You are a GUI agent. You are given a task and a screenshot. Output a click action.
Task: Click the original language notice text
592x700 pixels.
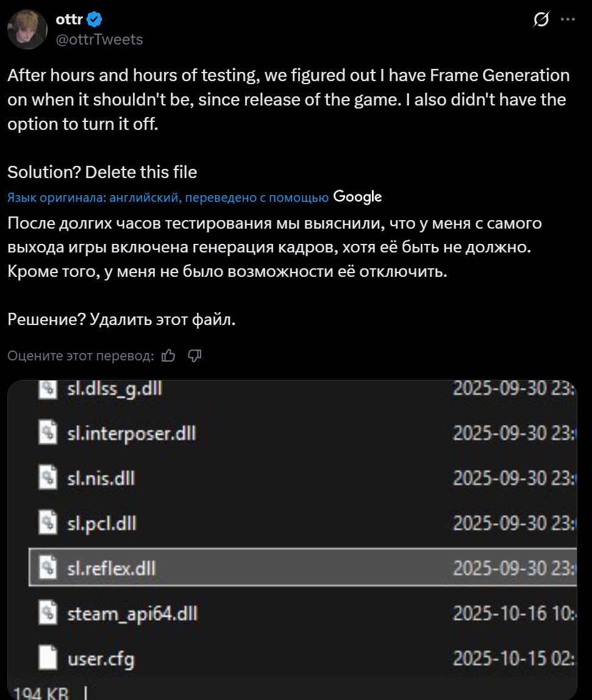coord(168,198)
